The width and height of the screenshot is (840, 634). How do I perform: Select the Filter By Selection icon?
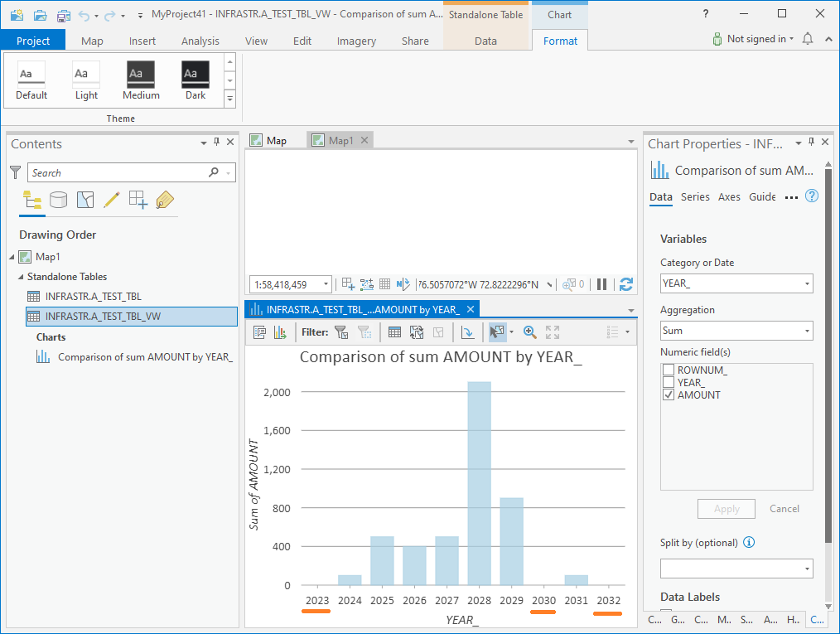click(340, 332)
